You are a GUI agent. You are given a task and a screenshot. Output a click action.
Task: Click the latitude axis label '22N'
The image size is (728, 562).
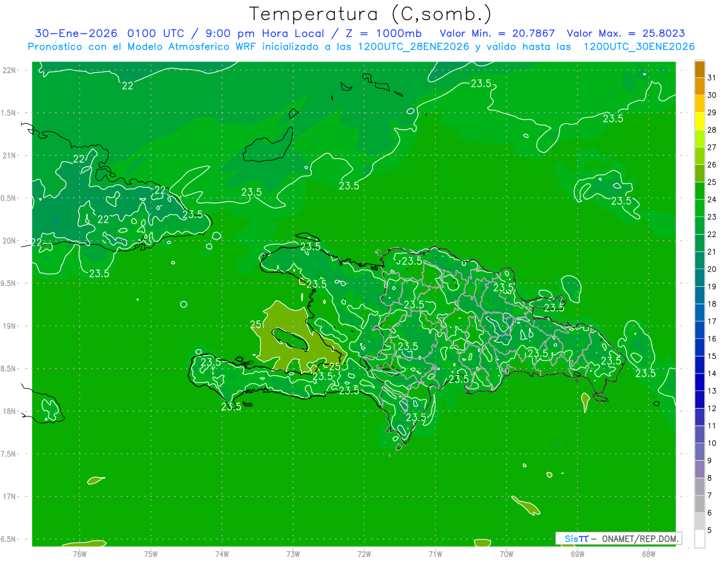tap(9, 70)
